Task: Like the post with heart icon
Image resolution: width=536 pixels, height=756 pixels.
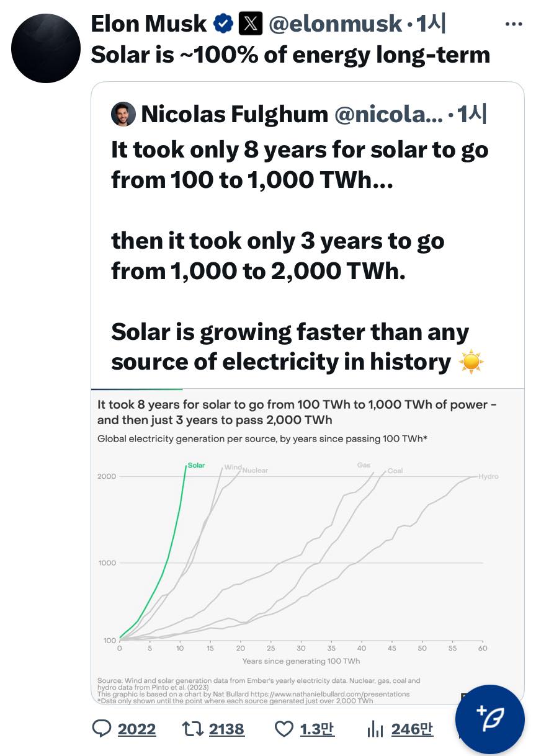Action: pos(284,729)
